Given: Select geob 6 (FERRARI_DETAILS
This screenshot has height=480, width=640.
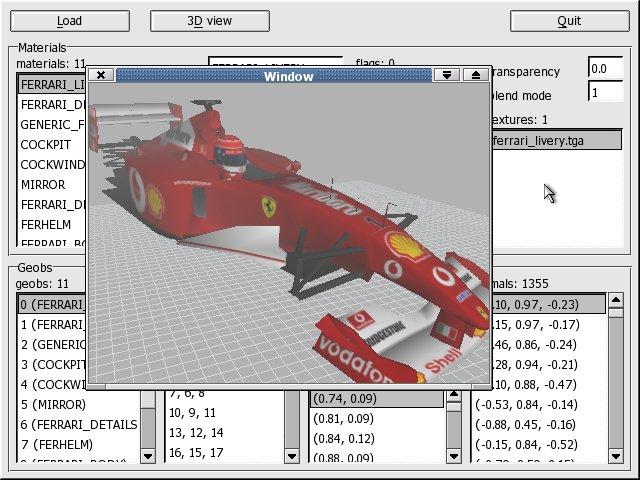Looking at the screenshot, I should 79,424.
